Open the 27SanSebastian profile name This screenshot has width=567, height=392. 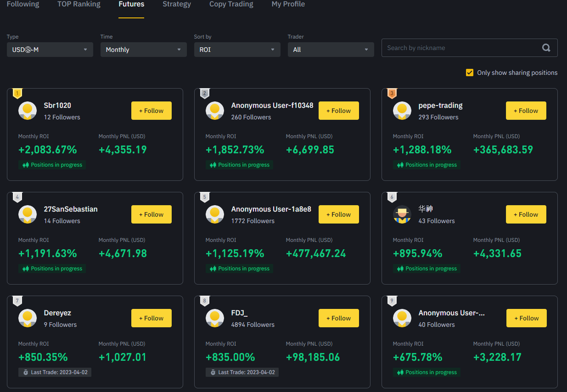(71, 209)
